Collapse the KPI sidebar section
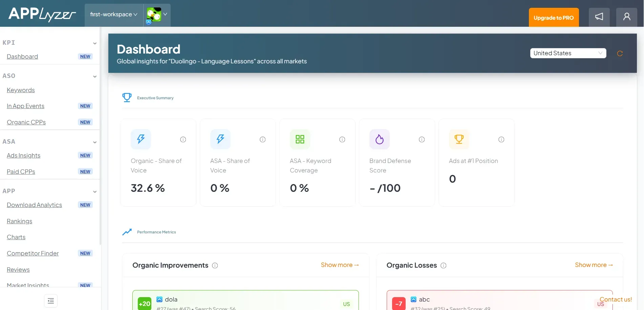The image size is (644, 310). tap(95, 43)
